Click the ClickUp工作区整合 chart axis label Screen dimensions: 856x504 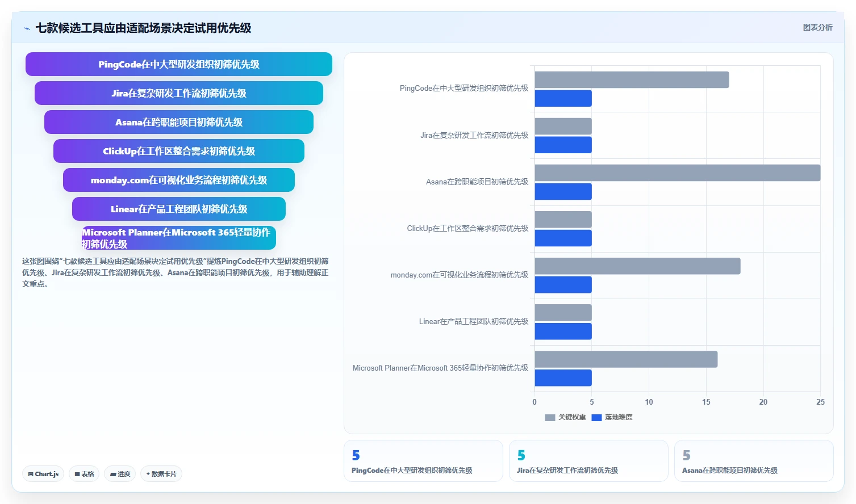point(467,228)
